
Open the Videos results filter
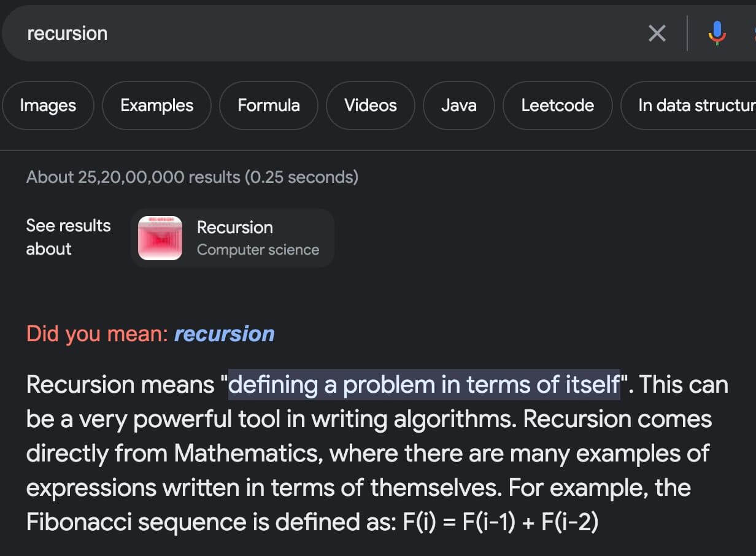coord(371,106)
